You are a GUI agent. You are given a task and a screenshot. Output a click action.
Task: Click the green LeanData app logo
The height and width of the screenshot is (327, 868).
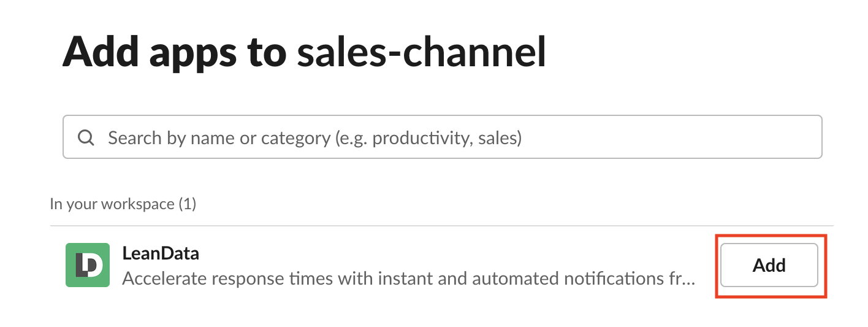point(88,265)
